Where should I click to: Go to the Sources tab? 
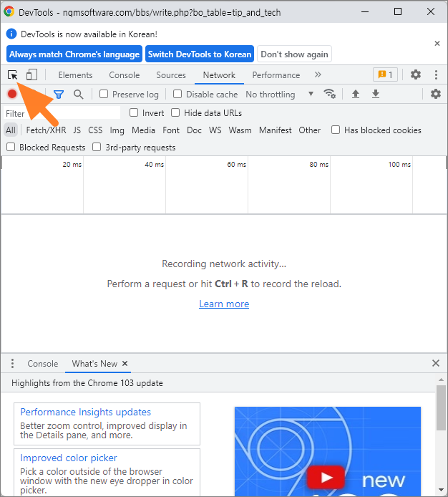[x=171, y=75]
